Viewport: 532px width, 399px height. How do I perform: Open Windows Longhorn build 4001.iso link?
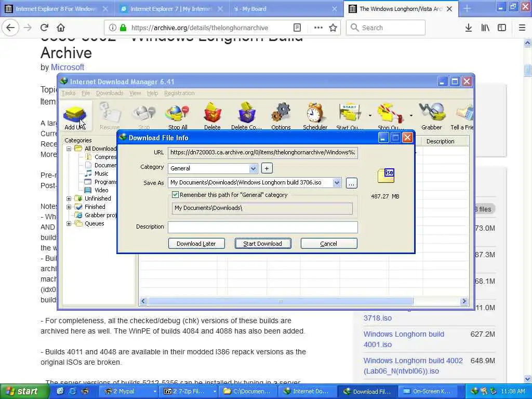coord(404,339)
